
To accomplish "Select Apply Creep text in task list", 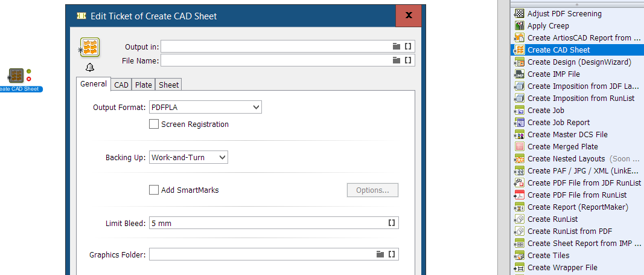I will pyautogui.click(x=548, y=26).
